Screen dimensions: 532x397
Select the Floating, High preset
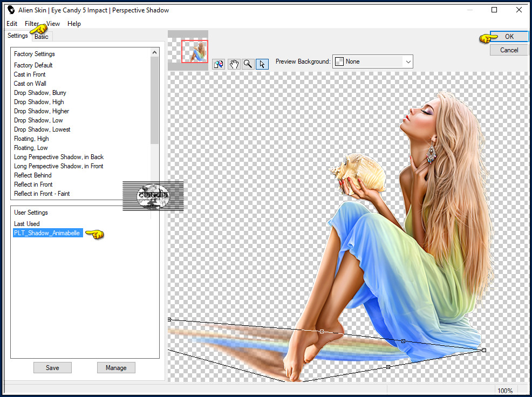[31, 139]
